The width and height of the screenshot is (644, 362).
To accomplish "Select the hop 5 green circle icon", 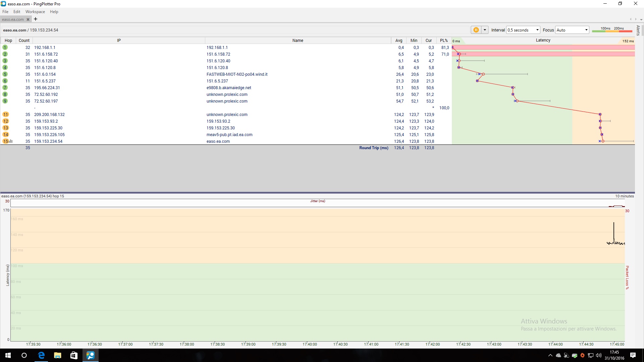I will click(x=5, y=74).
